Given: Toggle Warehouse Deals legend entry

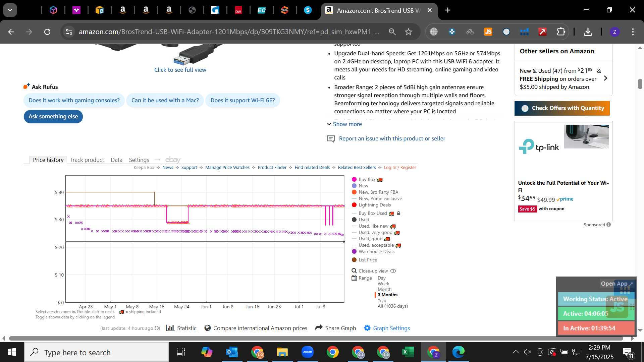Looking at the screenshot, I should (x=373, y=251).
